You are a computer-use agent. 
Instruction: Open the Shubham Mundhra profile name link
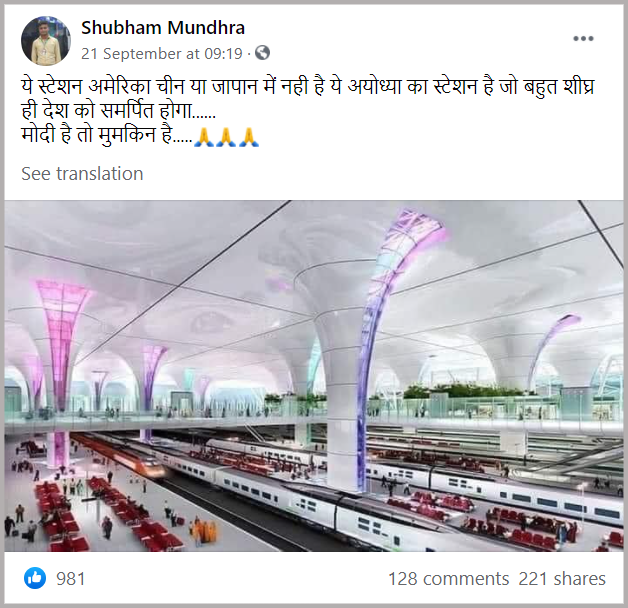tap(163, 28)
